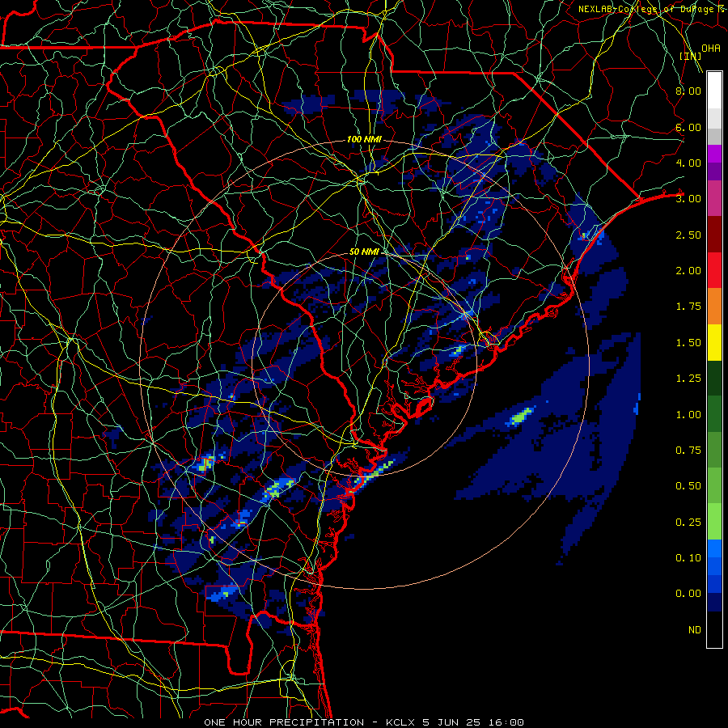This screenshot has width=728, height=728.
Task: Click the dark maroon swatch in the scale
Action: click(x=714, y=235)
